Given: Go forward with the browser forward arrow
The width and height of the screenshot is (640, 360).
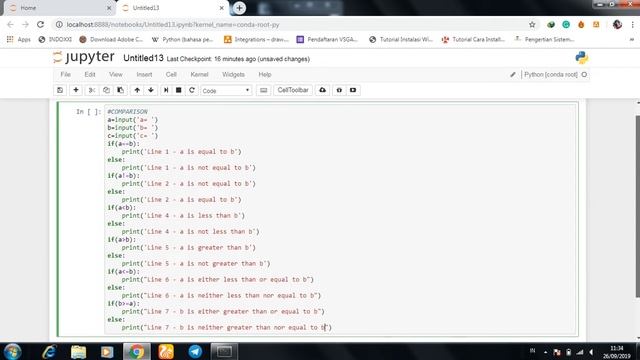Looking at the screenshot, I should 25,24.
